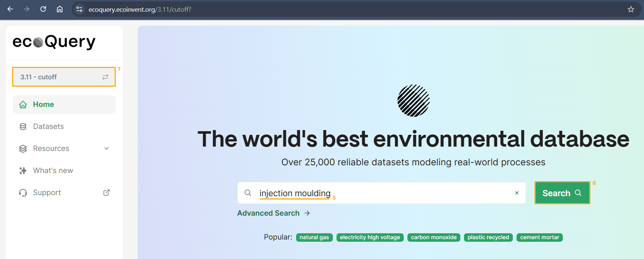Click the ecoQuery logo

(x=54, y=42)
